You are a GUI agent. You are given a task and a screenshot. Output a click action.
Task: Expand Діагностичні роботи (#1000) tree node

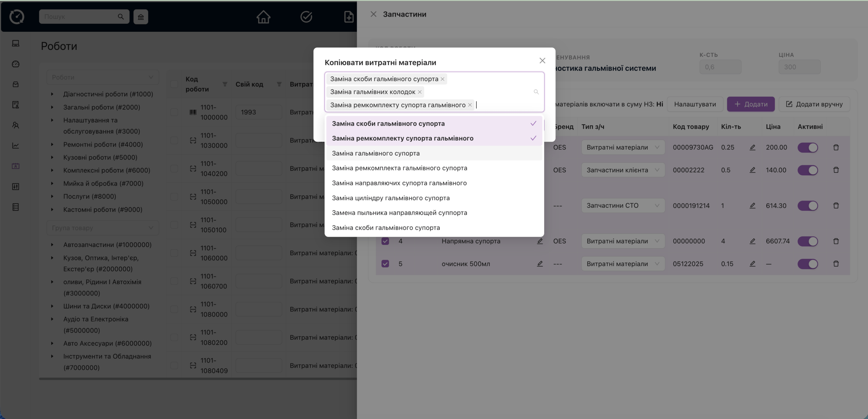pos(52,94)
